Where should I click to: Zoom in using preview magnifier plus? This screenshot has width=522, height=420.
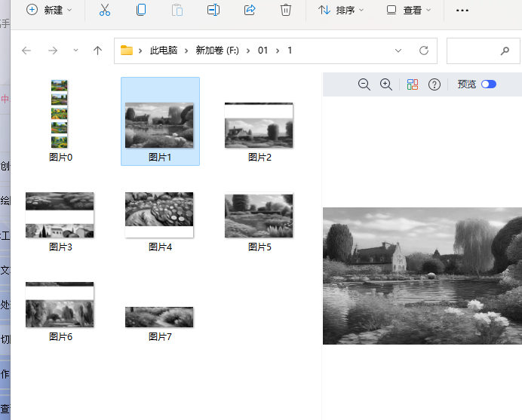[x=386, y=84]
